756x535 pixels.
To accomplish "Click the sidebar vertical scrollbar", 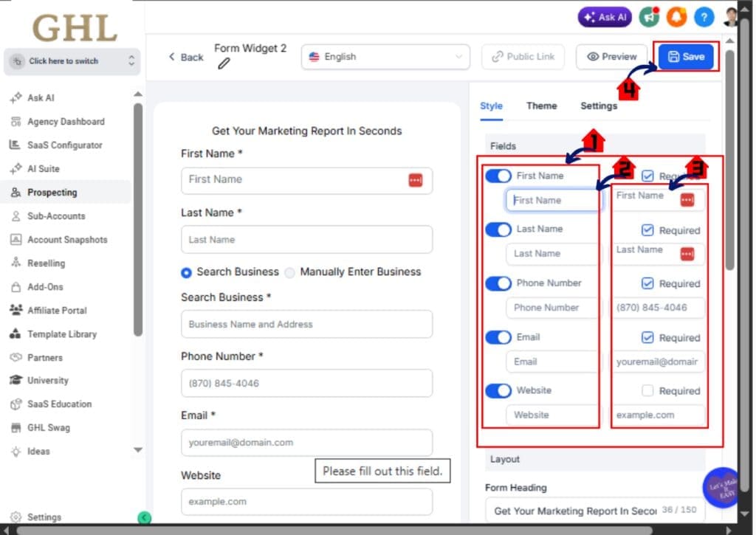I will (x=138, y=219).
